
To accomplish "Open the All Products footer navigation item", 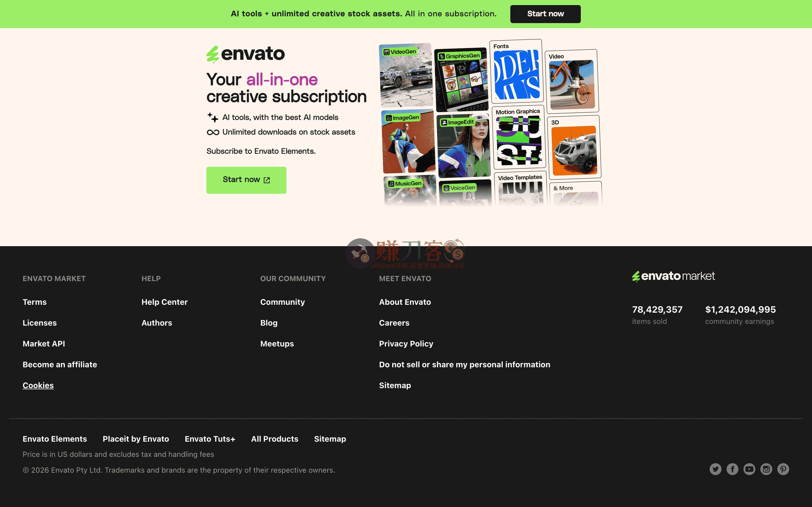I will [274, 439].
